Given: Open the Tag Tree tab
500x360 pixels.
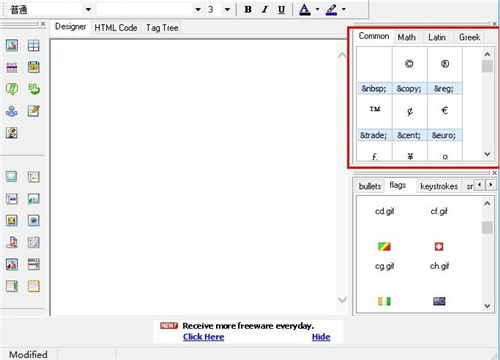Looking at the screenshot, I should [x=162, y=28].
